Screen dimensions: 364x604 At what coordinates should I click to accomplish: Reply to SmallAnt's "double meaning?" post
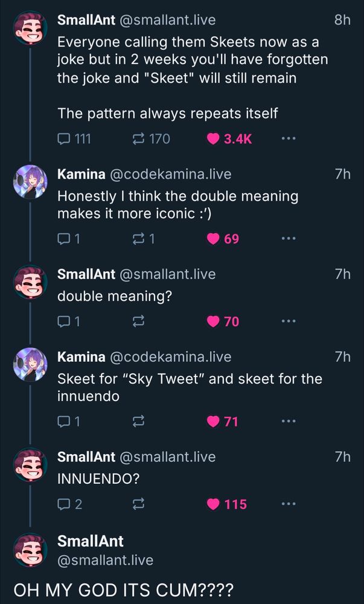(64, 322)
